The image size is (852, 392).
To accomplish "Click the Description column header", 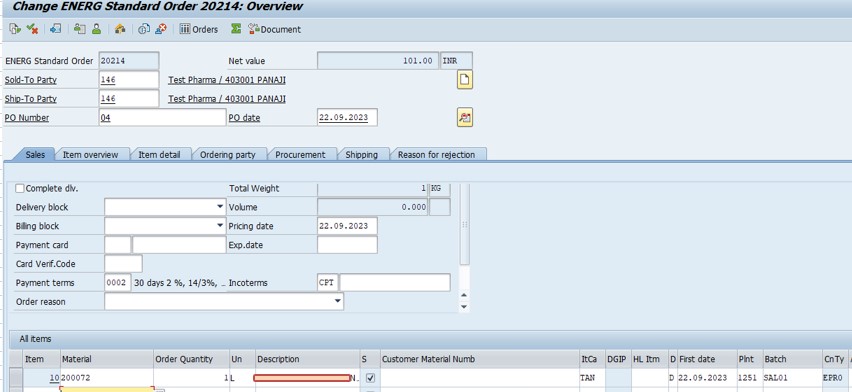I will point(308,359).
